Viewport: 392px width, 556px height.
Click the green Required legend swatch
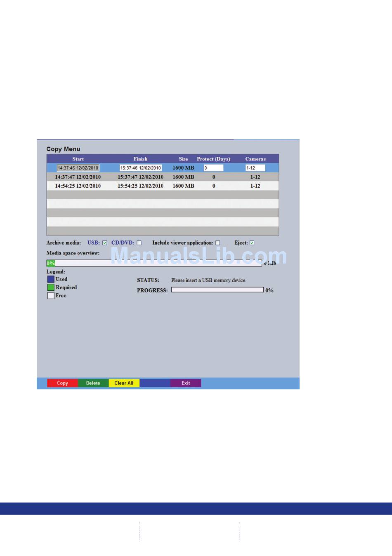click(51, 287)
